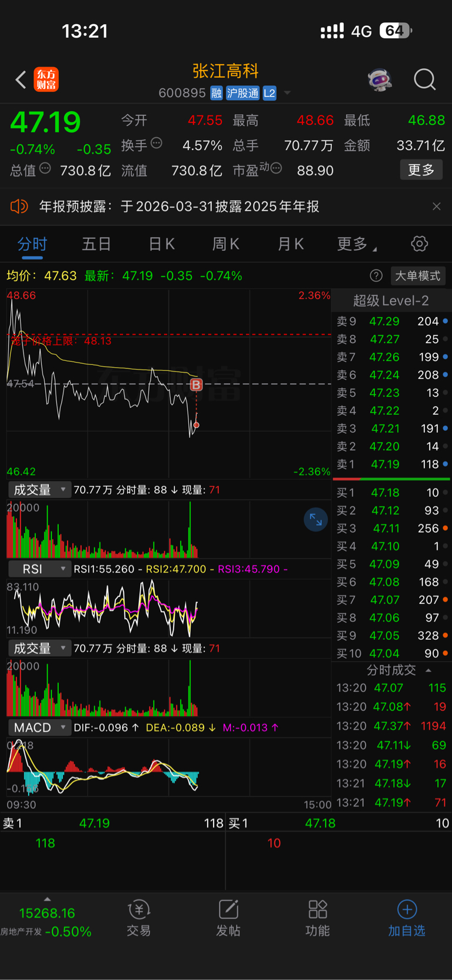This screenshot has height=980, width=452.
Task: Open the first 成交量 indicator dropdown
Action: 39,490
